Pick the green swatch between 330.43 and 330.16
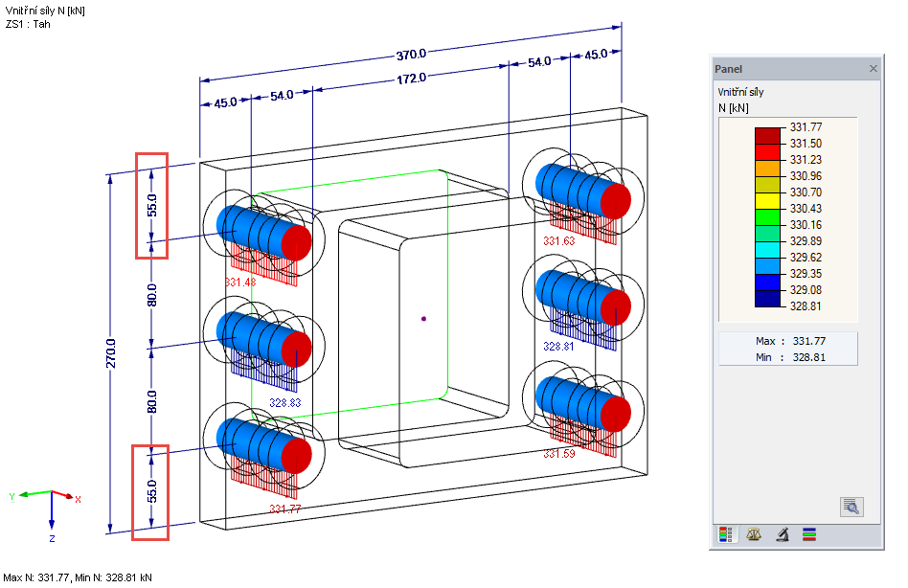Image resolution: width=908 pixels, height=588 pixels. tap(767, 217)
